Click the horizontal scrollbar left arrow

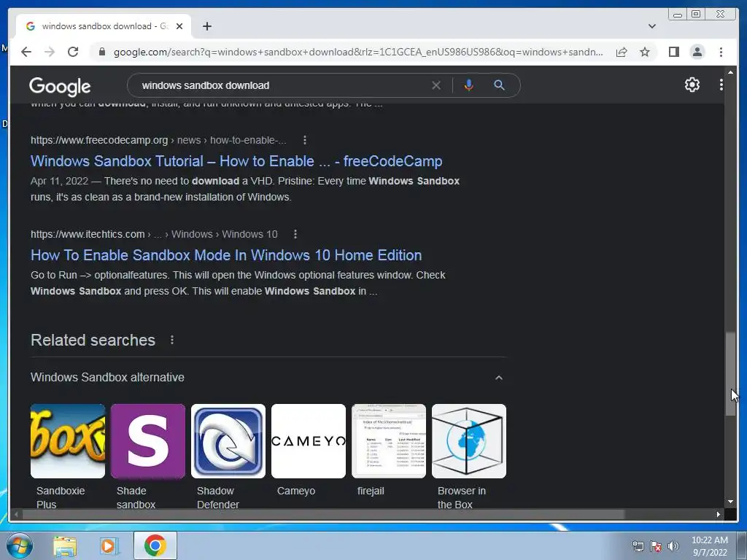(x=17, y=514)
